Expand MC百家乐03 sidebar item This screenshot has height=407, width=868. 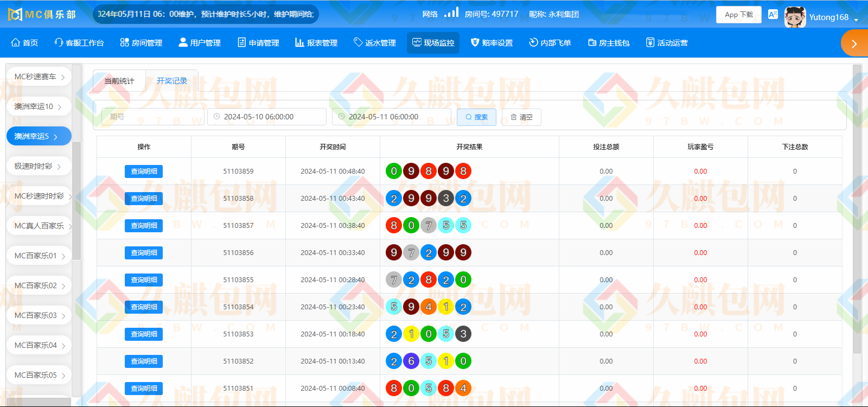[39, 315]
